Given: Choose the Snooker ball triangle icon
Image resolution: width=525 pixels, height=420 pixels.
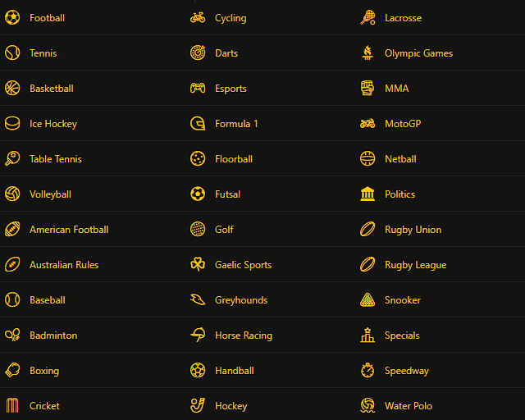Looking at the screenshot, I should pyautogui.click(x=367, y=299).
